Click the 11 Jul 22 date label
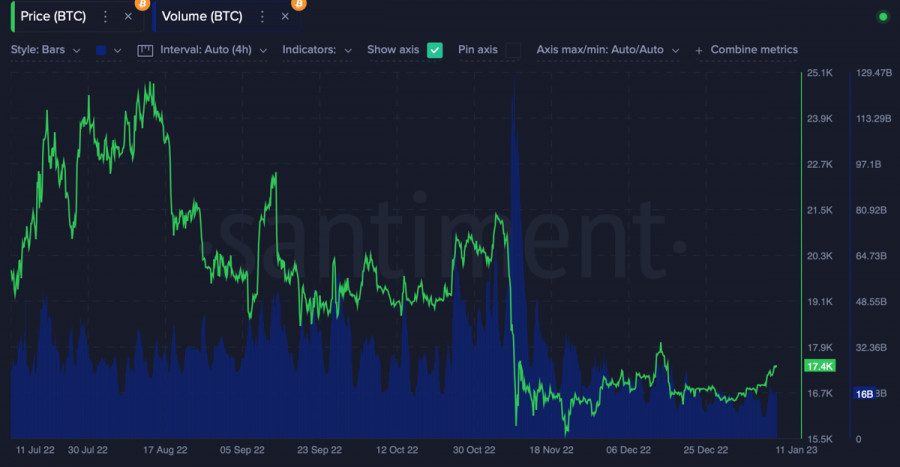This screenshot has width=900, height=467. (x=35, y=450)
